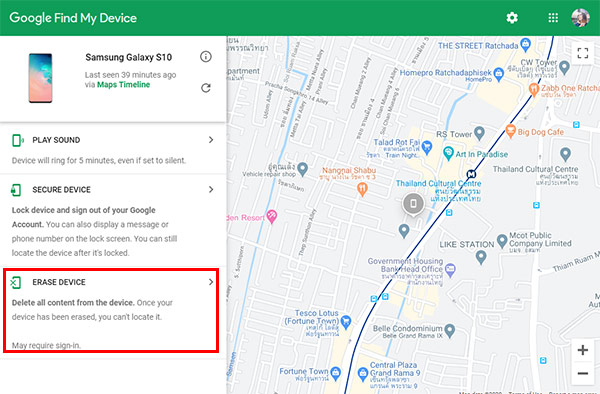Zoom out on the map

tap(582, 373)
